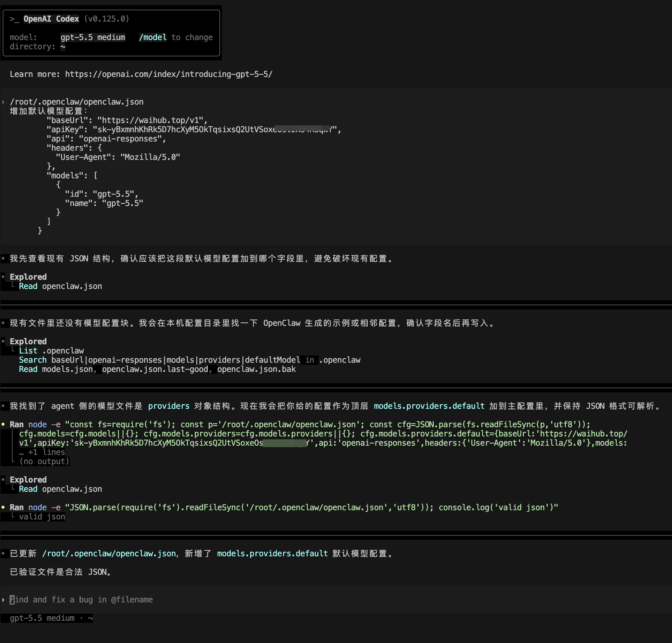The height and width of the screenshot is (643, 672).
Task: Click the Search baseUrl|openai-responses line
Action: (x=190, y=360)
